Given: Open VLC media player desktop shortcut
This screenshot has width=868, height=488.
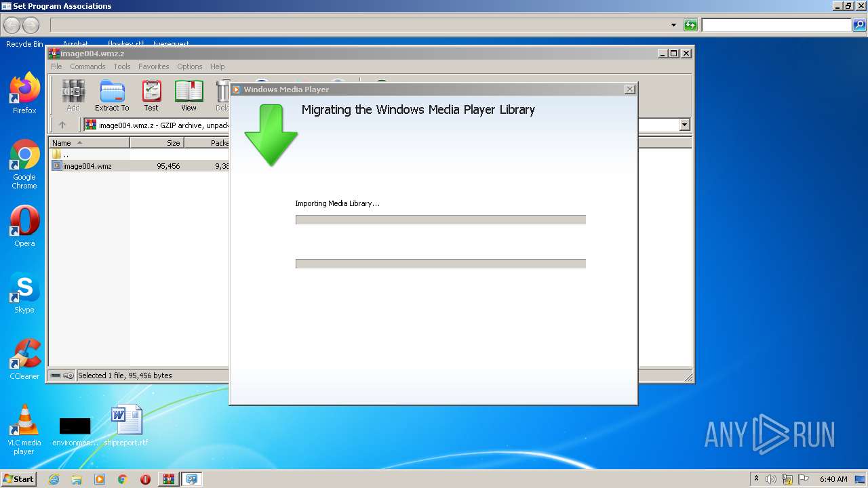Looking at the screenshot, I should pyautogui.click(x=24, y=430).
